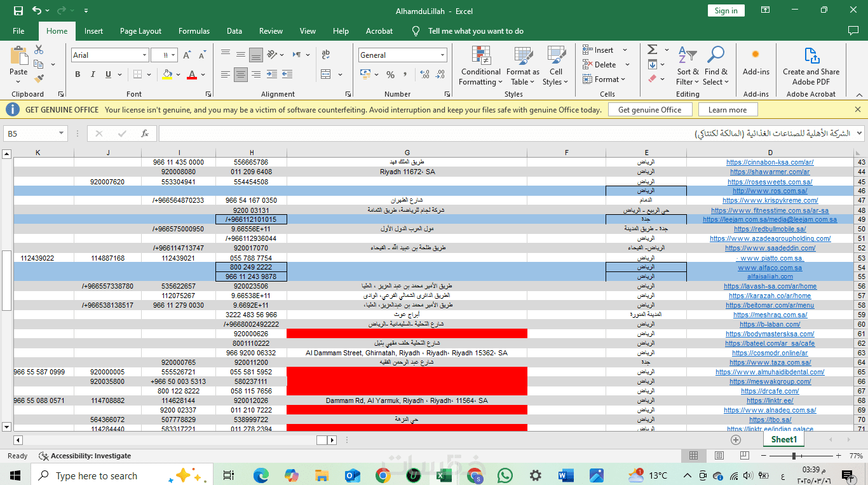
Task: Open the Name Box dropdown arrow
Action: 62,133
